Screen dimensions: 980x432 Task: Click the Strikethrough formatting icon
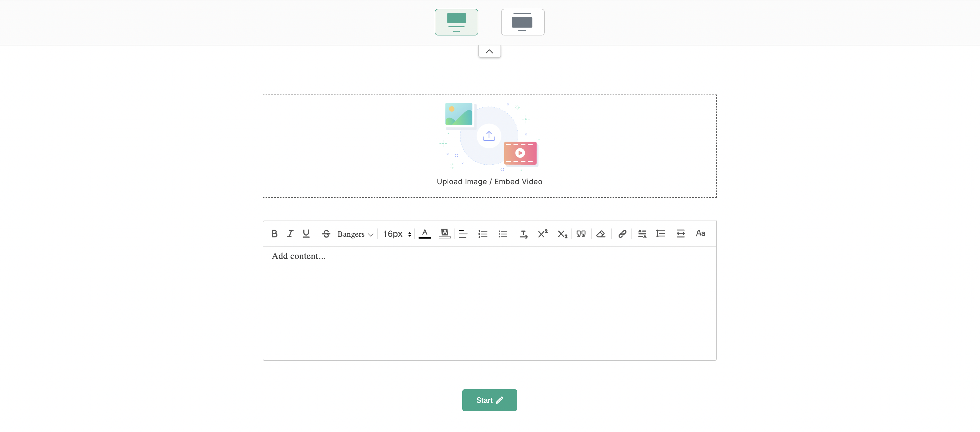point(325,233)
